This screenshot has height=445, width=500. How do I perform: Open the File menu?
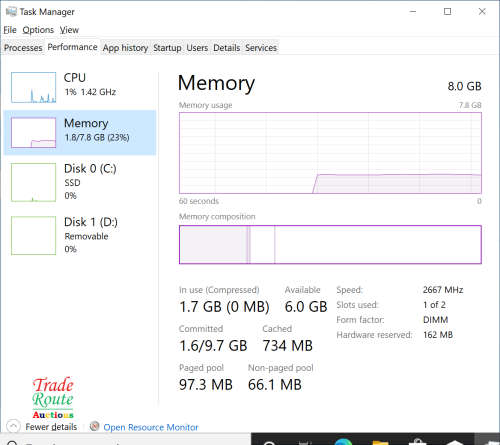pos(10,30)
